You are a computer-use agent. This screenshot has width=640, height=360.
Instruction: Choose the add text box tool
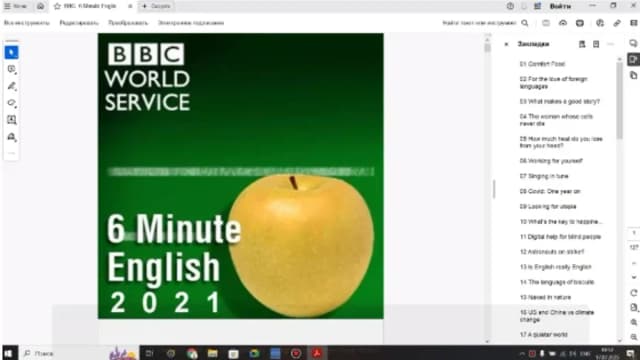11,120
